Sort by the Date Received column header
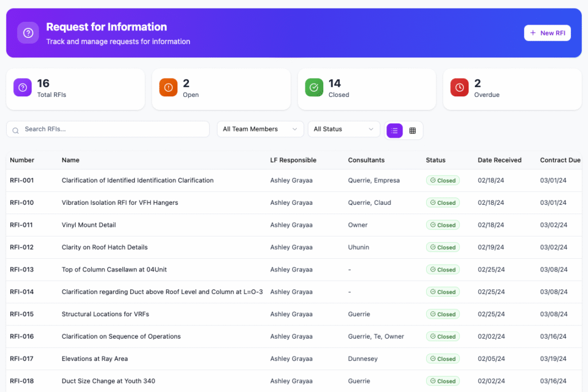 pos(499,160)
